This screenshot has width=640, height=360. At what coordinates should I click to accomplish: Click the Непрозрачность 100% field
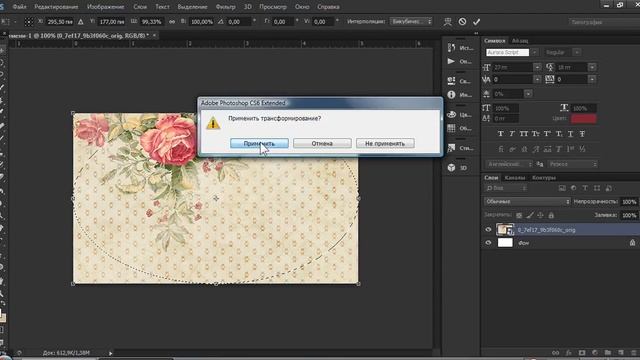tap(629, 202)
